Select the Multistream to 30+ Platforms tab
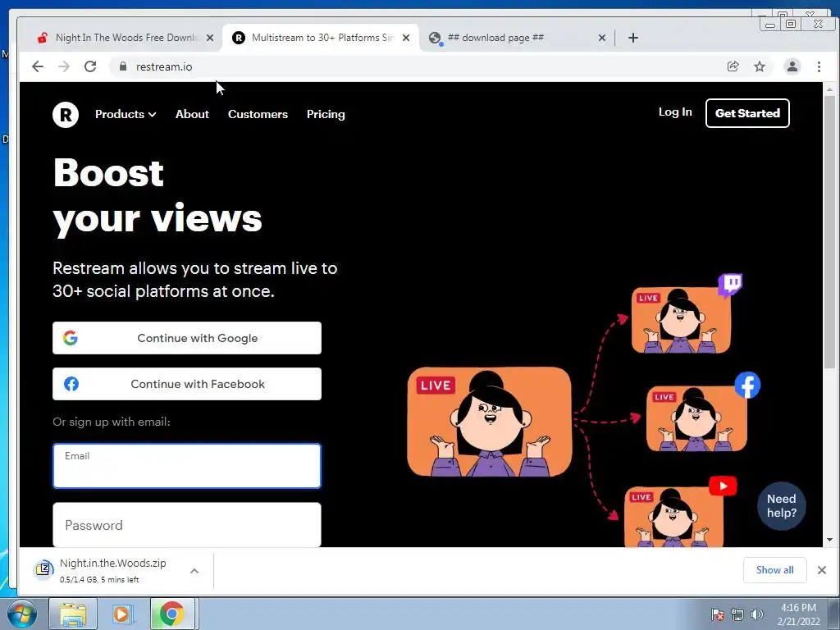The image size is (840, 630). click(x=321, y=38)
